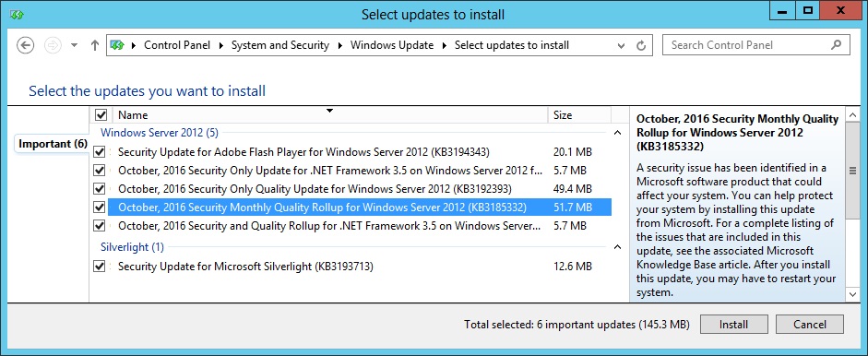Collapse the Windows Server 2012 group
This screenshot has height=356, width=868.
pos(618,133)
